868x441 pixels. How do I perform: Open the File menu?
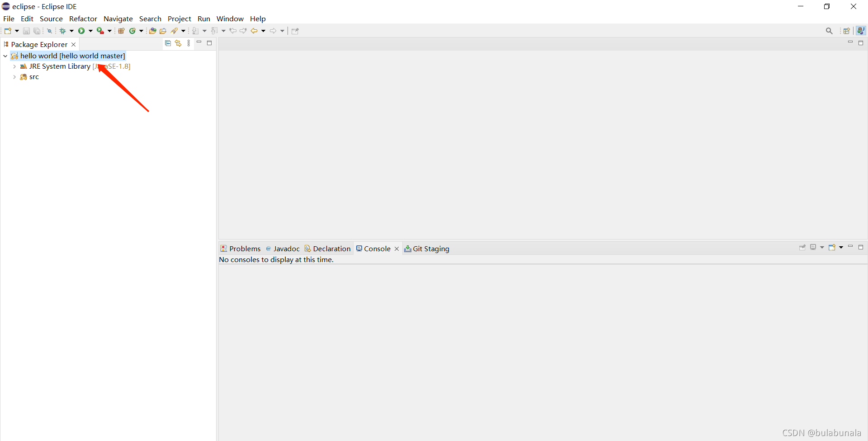point(9,19)
